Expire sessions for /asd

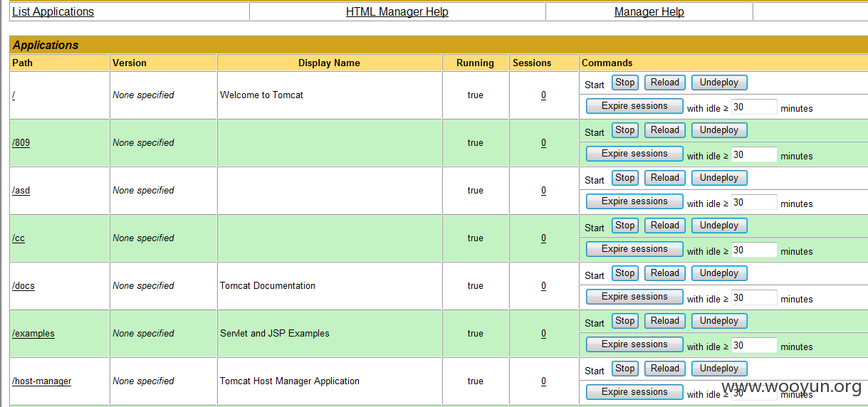[x=634, y=201]
